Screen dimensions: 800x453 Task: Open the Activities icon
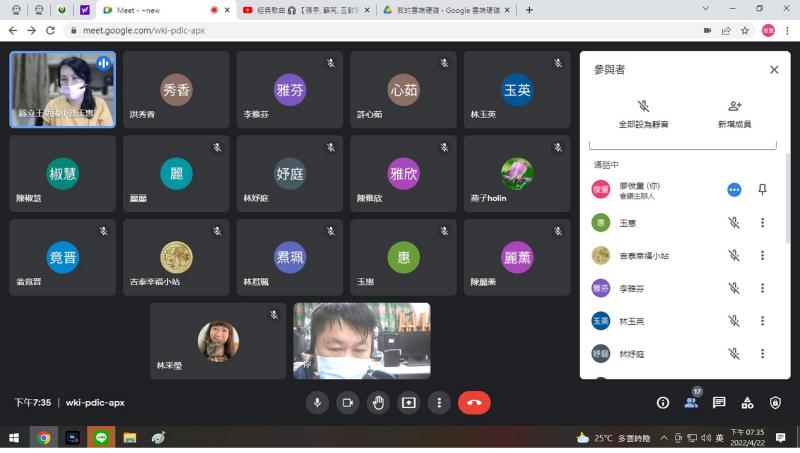(x=747, y=402)
